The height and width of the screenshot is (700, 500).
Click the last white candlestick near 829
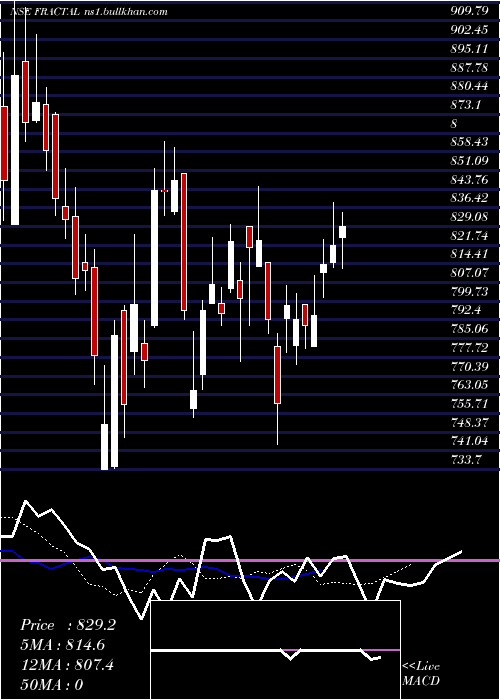[342, 232]
